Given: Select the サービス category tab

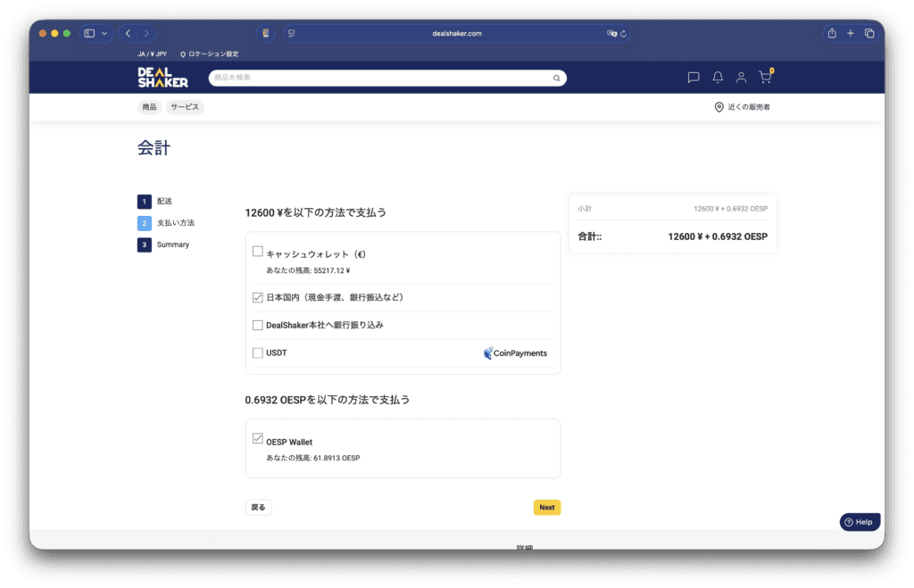Looking at the screenshot, I should tap(185, 107).
